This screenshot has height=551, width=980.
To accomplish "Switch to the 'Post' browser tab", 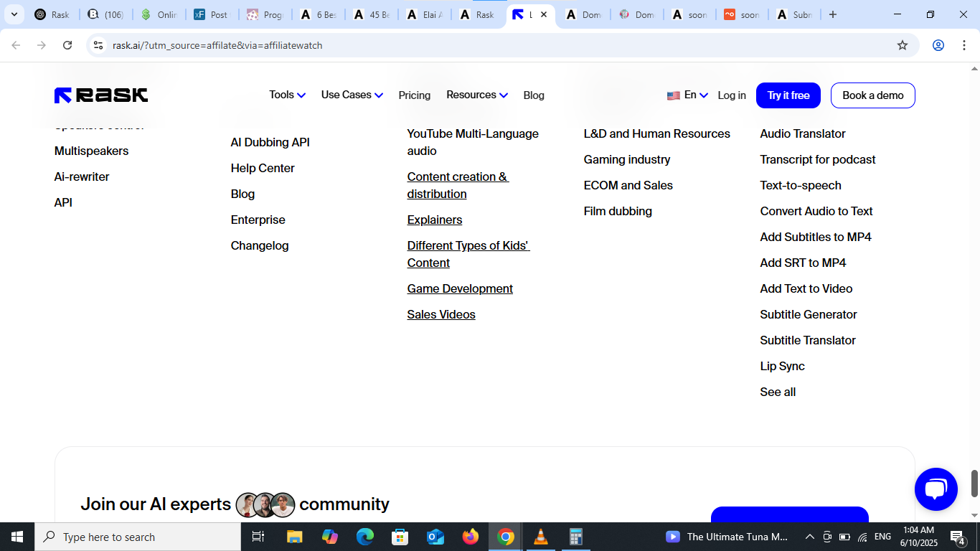I will click(212, 14).
